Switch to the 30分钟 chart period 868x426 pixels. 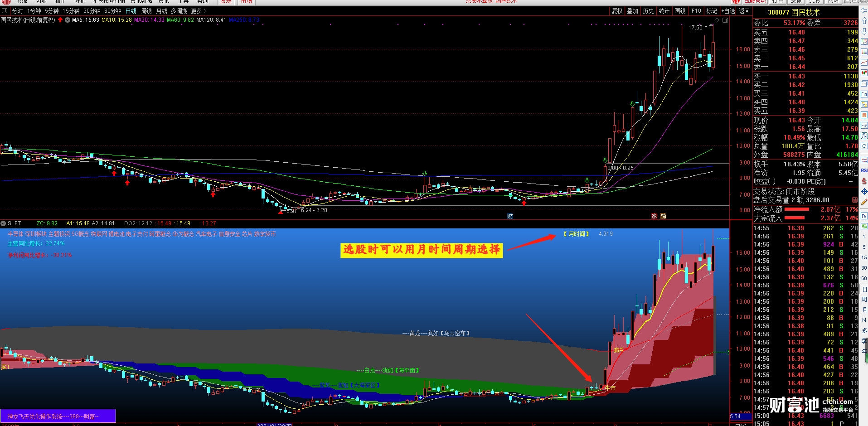point(92,11)
